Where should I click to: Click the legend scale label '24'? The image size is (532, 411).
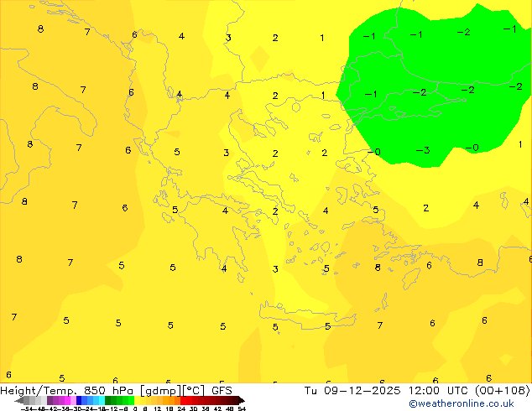click(x=181, y=409)
